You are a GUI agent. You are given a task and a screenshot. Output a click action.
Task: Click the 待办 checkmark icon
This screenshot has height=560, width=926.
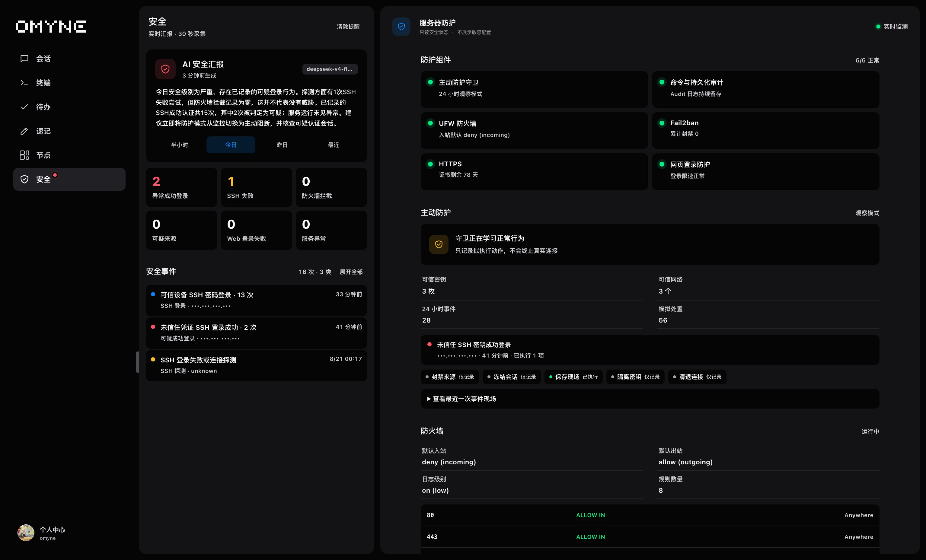[24, 107]
